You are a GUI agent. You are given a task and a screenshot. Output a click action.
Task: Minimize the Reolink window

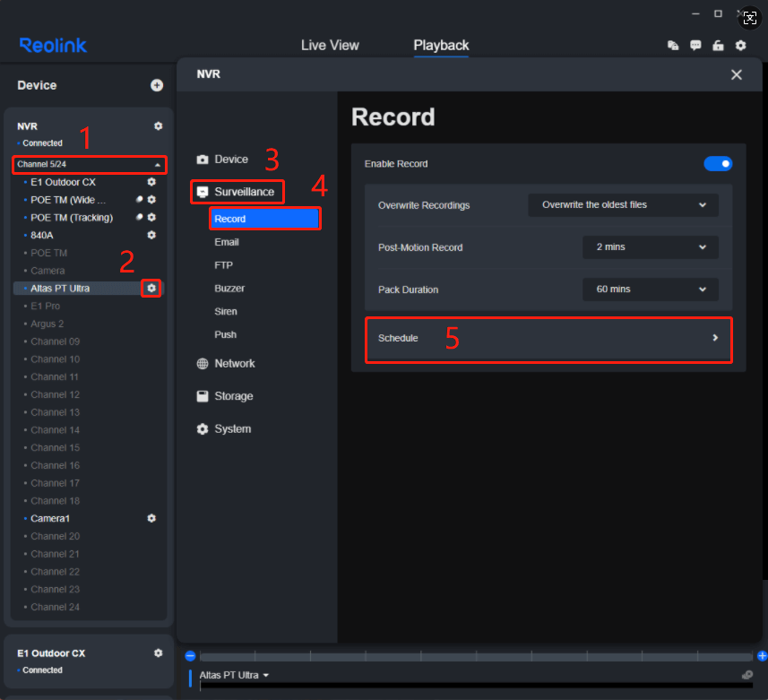695,13
